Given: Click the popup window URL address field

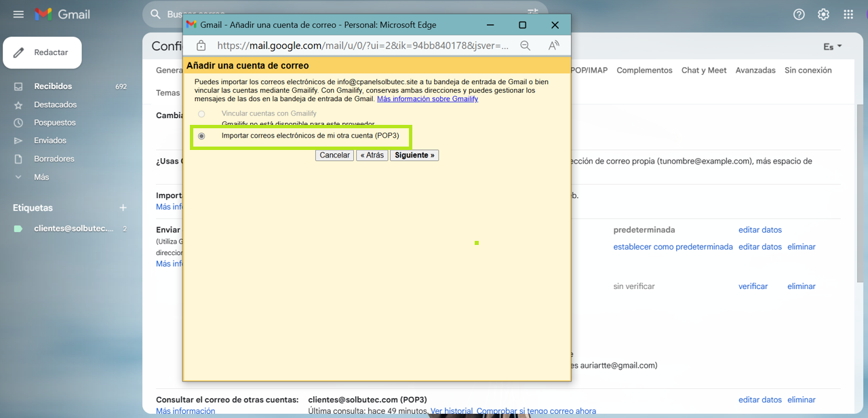Looking at the screenshot, I should click(362, 45).
